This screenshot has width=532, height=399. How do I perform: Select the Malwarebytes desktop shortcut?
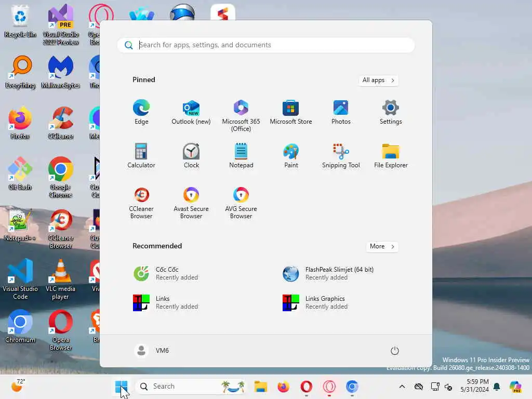coord(61,72)
